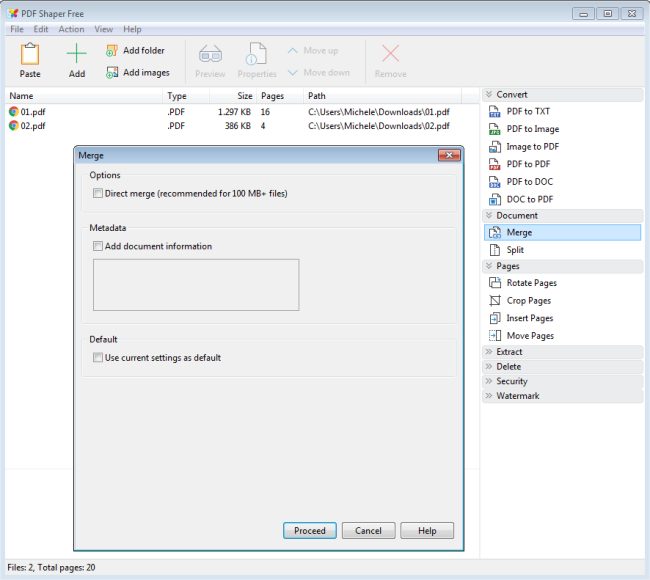
Task: Click the Add images icon
Action: (112, 73)
